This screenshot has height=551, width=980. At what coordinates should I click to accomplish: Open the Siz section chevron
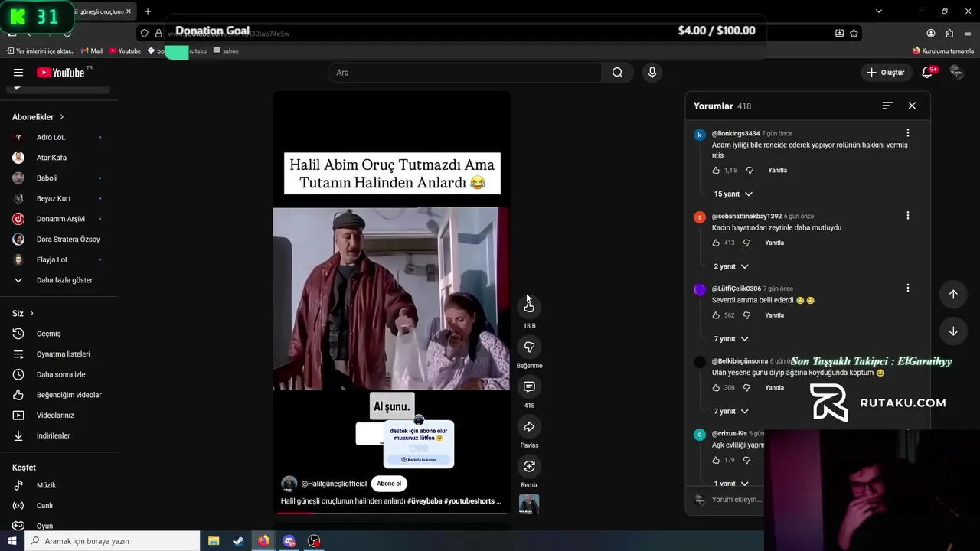(31, 314)
